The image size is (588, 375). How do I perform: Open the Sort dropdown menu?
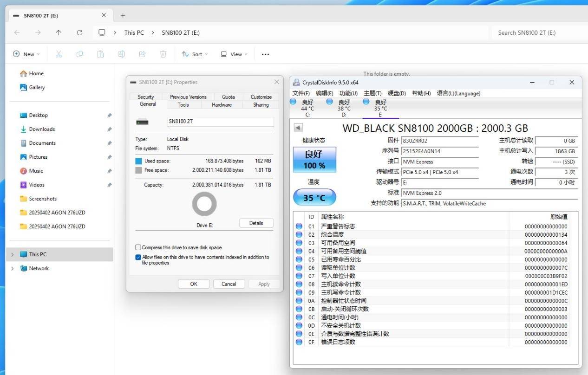[x=195, y=54]
